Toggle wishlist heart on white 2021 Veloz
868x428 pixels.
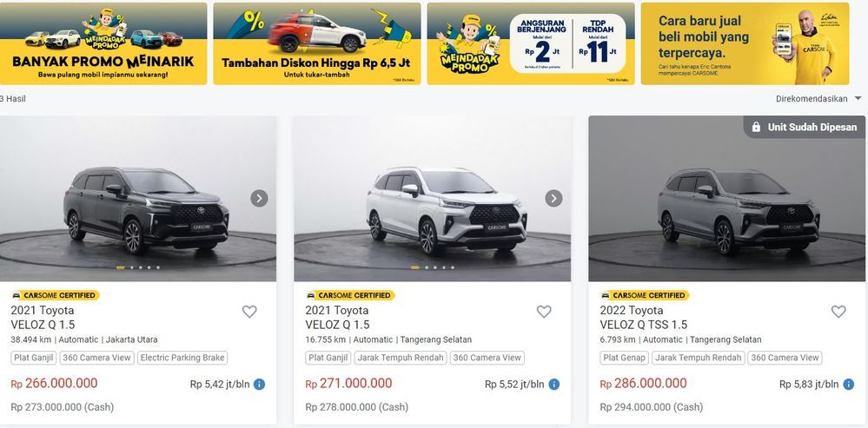click(x=544, y=312)
